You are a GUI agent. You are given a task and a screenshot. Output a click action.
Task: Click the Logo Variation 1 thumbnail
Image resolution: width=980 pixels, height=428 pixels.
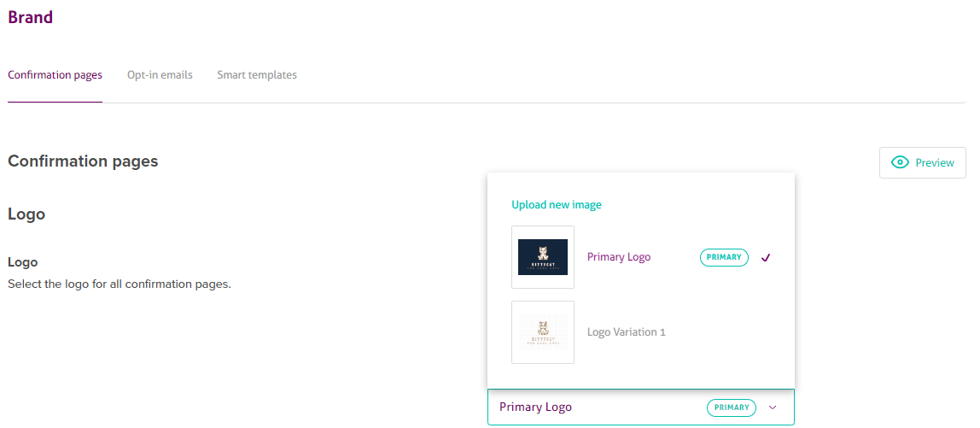[x=543, y=332]
